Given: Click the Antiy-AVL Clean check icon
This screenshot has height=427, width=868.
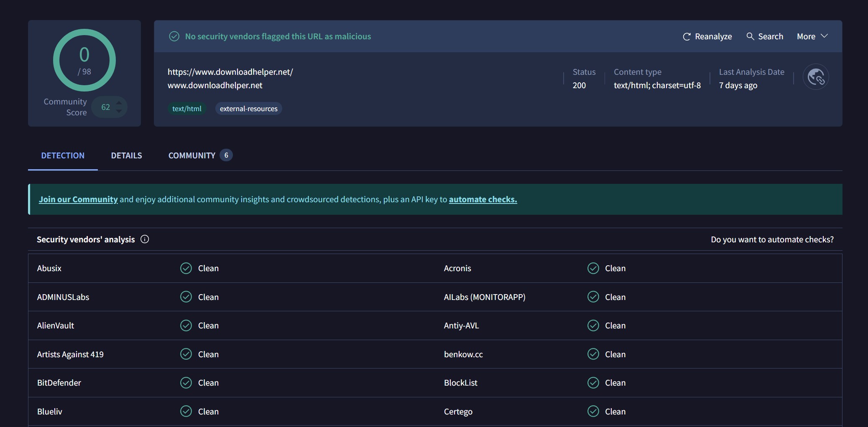Looking at the screenshot, I should [x=593, y=325].
